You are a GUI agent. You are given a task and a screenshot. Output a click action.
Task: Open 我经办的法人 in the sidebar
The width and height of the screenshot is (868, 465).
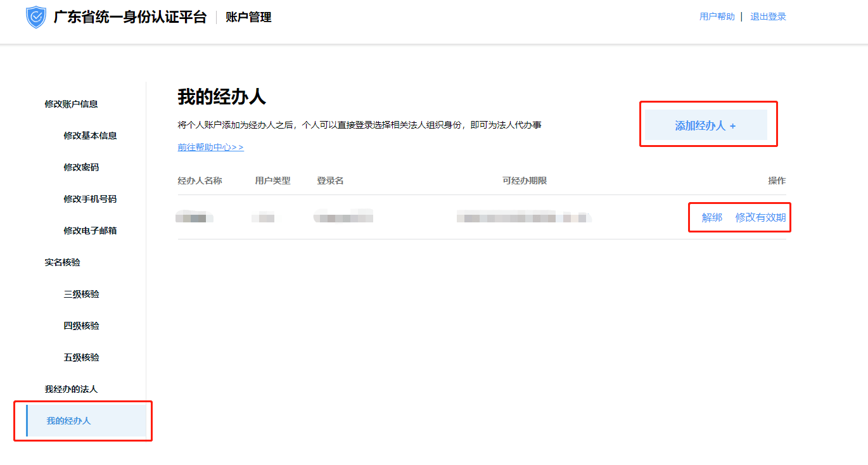71,389
